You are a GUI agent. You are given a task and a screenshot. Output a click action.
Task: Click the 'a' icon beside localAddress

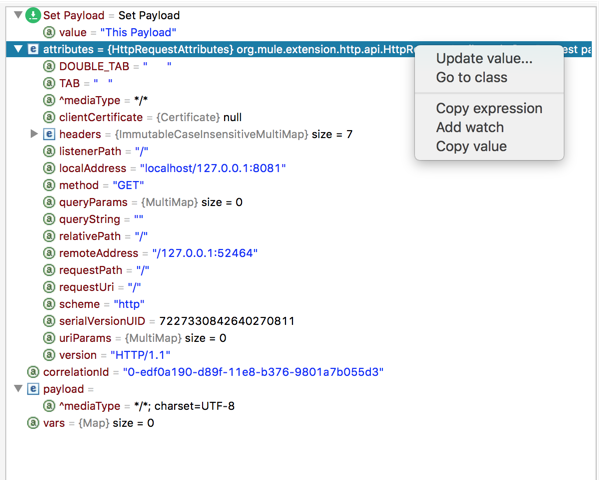[x=49, y=168]
